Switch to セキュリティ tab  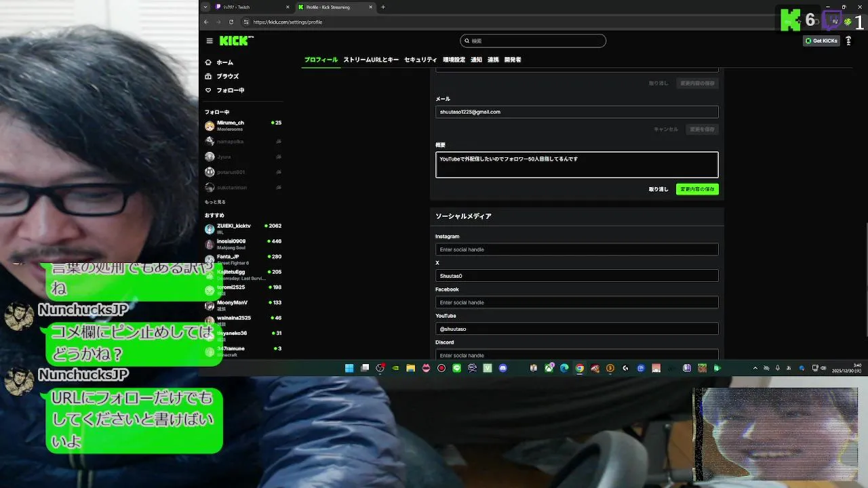[x=420, y=60]
